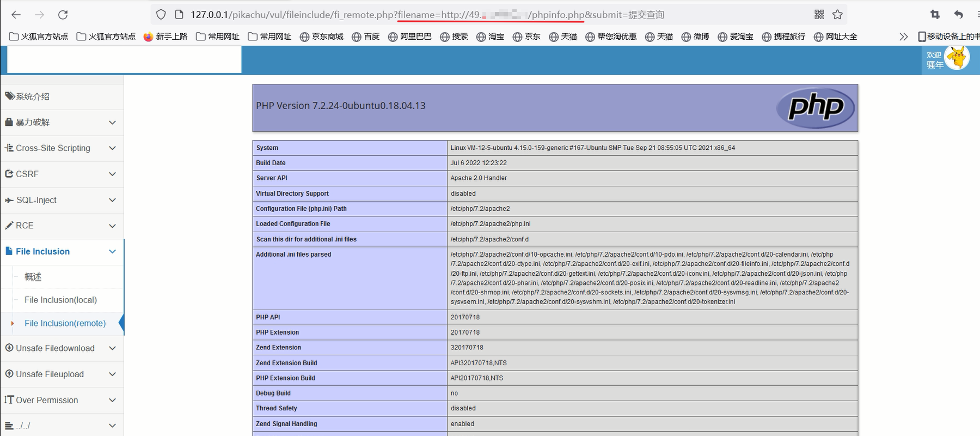Screen dimensions: 980x436
Task: Open the first 火狐官方站点 bookmark folder
Action: click(39, 37)
